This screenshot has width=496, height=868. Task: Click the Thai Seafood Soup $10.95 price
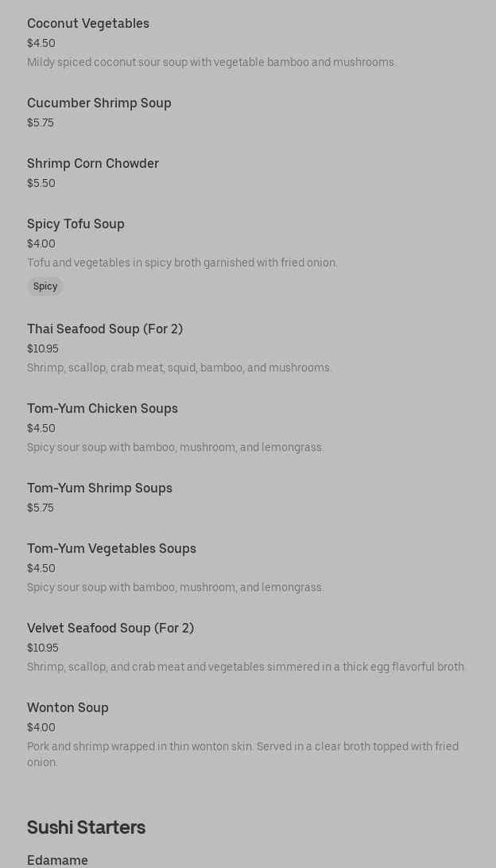click(43, 349)
